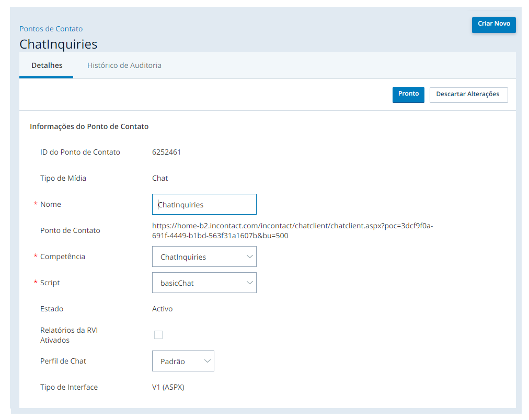This screenshot has width=529, height=420.
Task: Click the Competência field label
Action: pyautogui.click(x=62, y=256)
